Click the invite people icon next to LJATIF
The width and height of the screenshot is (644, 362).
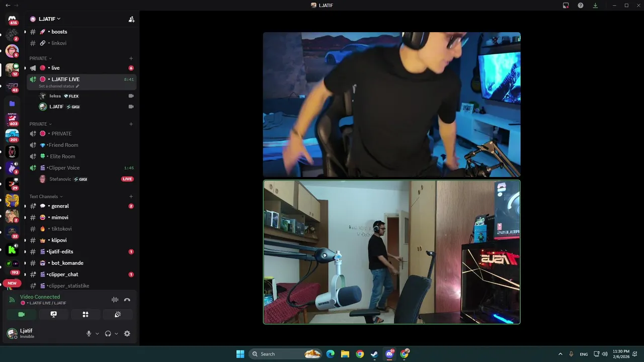[x=131, y=19]
